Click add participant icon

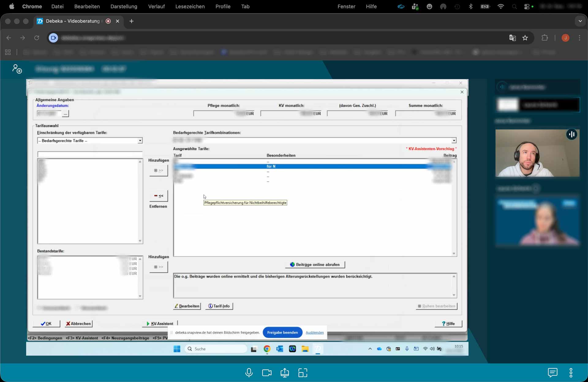(x=17, y=69)
